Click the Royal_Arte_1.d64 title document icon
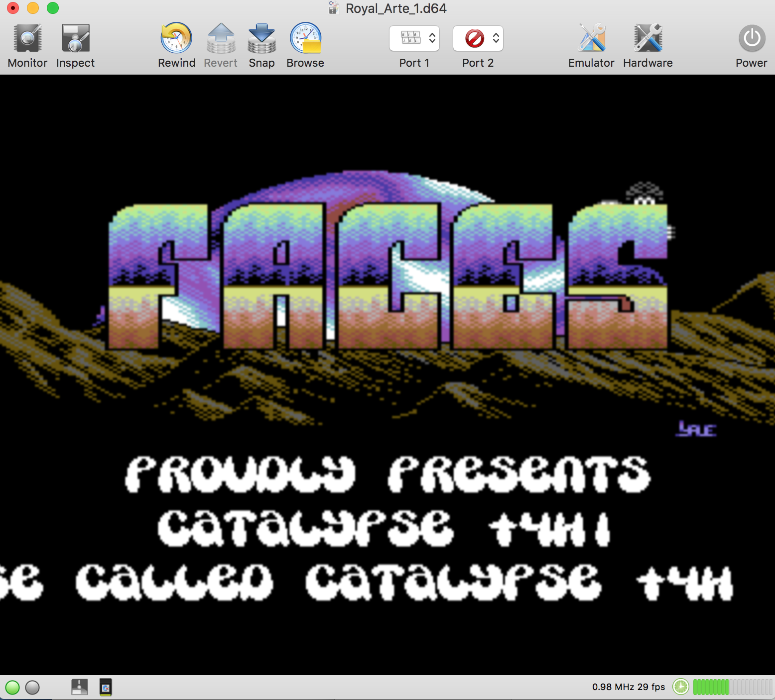The width and height of the screenshot is (775, 700). (334, 8)
